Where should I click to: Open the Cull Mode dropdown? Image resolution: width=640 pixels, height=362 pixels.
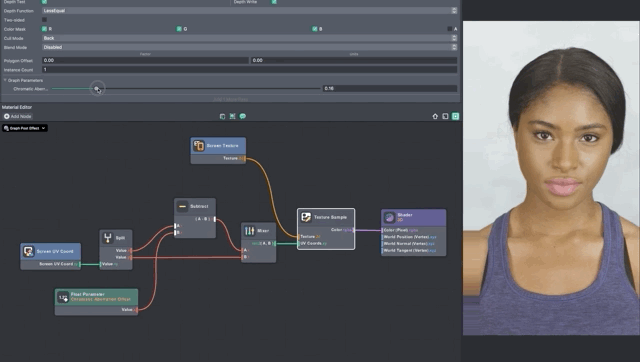[249, 38]
